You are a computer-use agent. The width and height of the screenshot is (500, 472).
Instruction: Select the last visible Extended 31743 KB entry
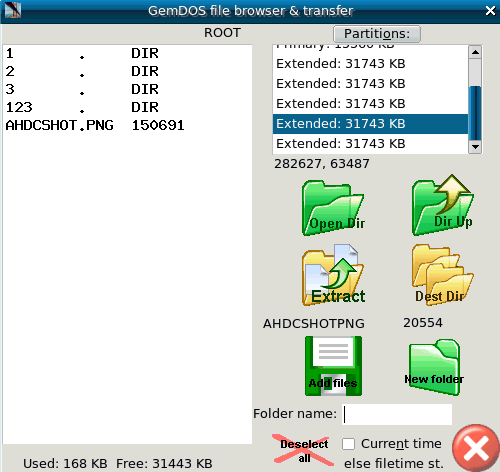(370, 144)
